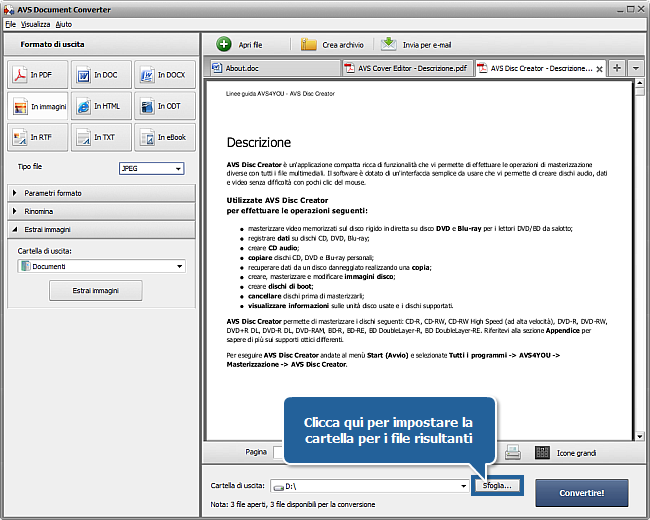Screen dimensions: 650x520
Task: Select In eBook output format
Action: click(165, 137)
